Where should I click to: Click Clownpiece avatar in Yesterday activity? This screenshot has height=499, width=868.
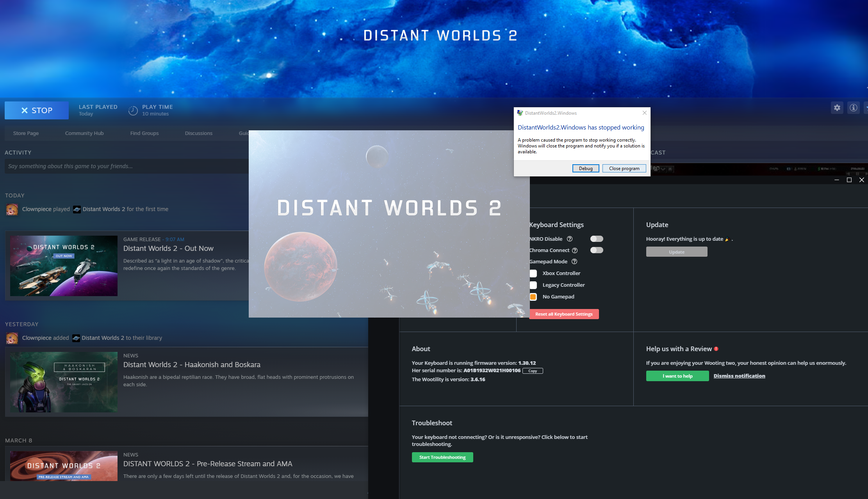(x=12, y=338)
